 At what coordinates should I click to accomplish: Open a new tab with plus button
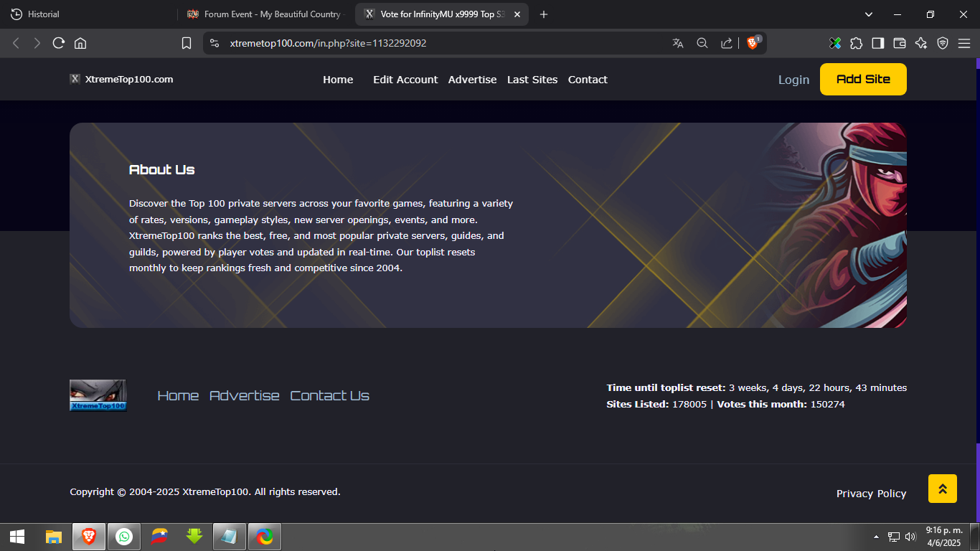[544, 14]
